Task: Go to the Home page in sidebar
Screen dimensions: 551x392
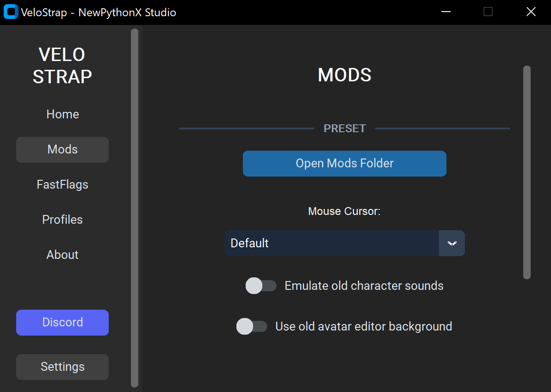Action: click(62, 114)
